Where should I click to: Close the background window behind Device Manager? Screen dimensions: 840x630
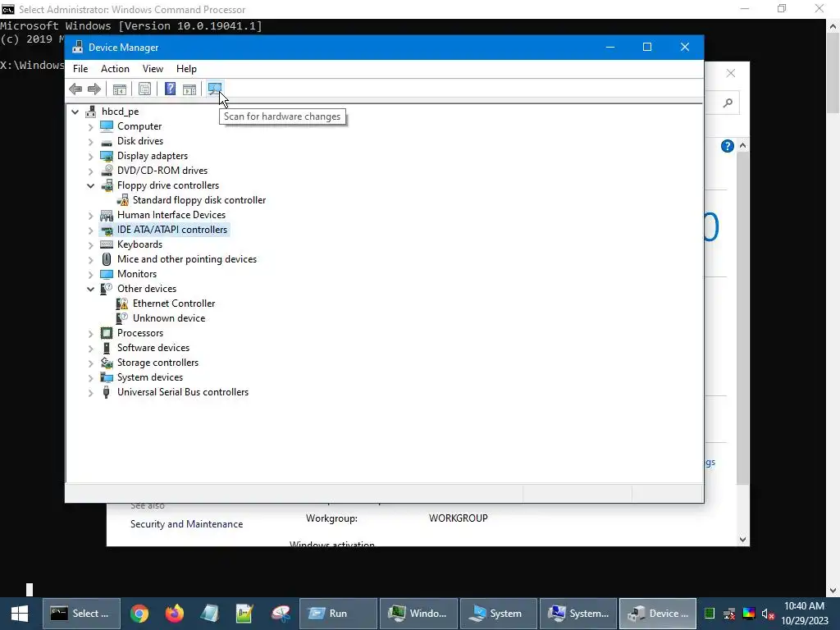pyautogui.click(x=731, y=73)
